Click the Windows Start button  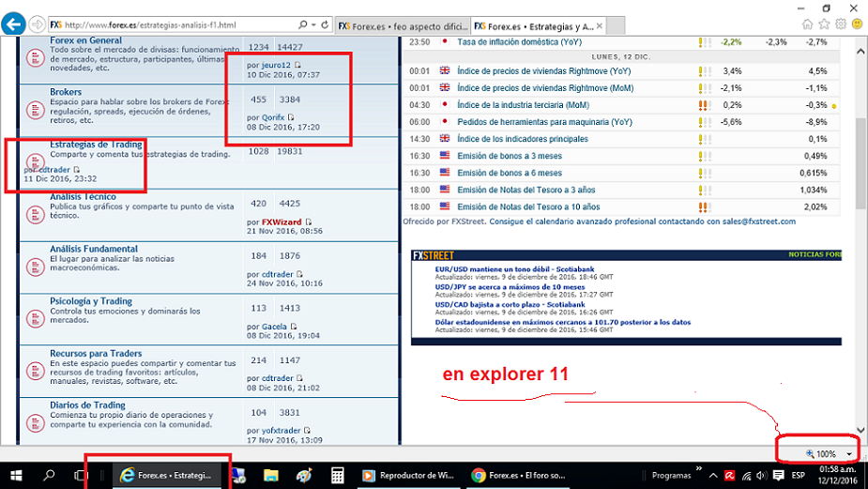click(17, 476)
